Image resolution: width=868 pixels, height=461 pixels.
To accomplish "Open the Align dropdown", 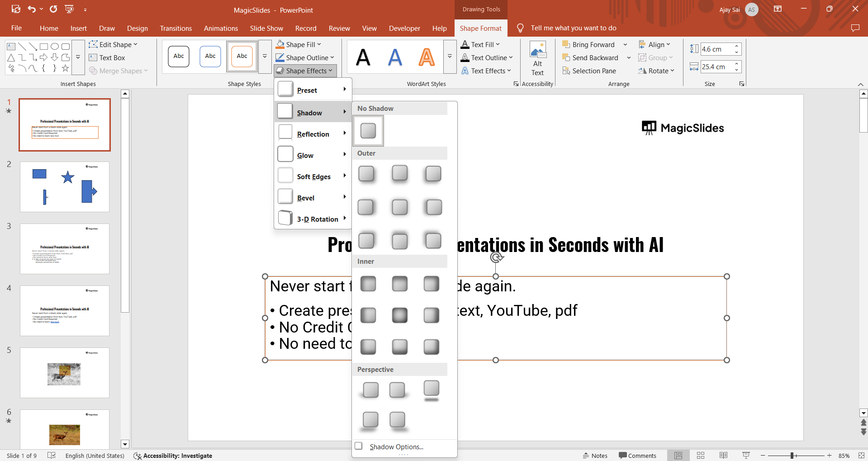I will pyautogui.click(x=655, y=44).
